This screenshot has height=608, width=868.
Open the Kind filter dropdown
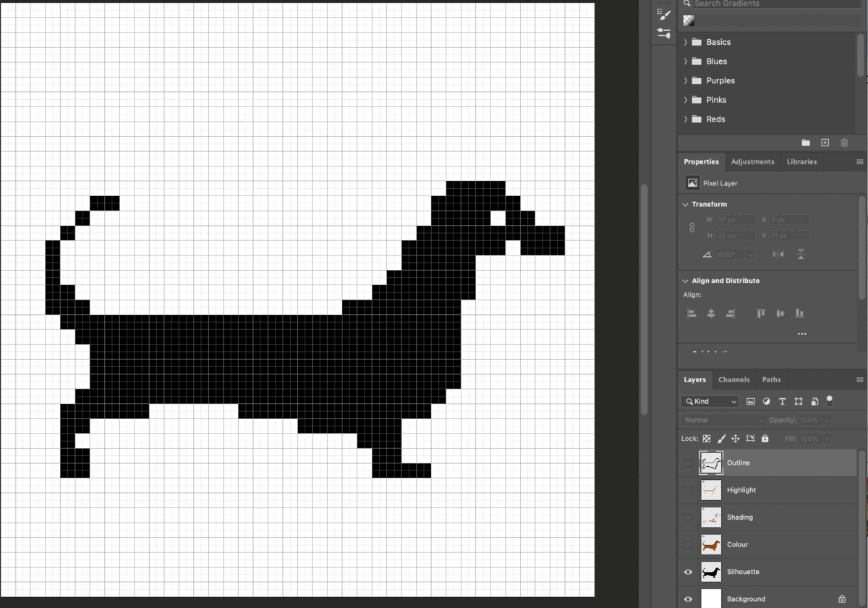[x=710, y=401]
